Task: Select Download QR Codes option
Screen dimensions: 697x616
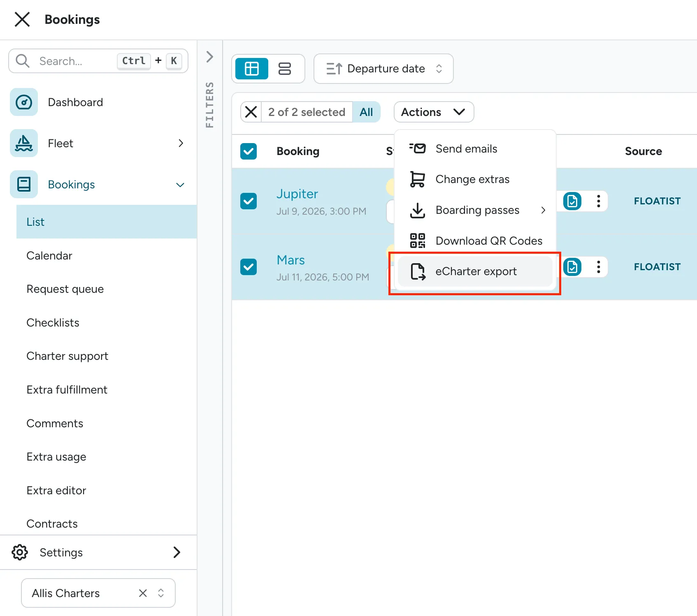Action: (x=475, y=241)
